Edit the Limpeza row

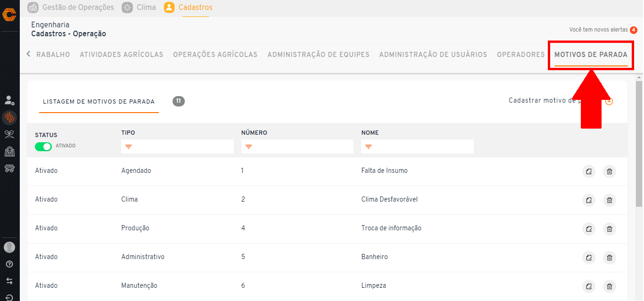click(x=588, y=286)
